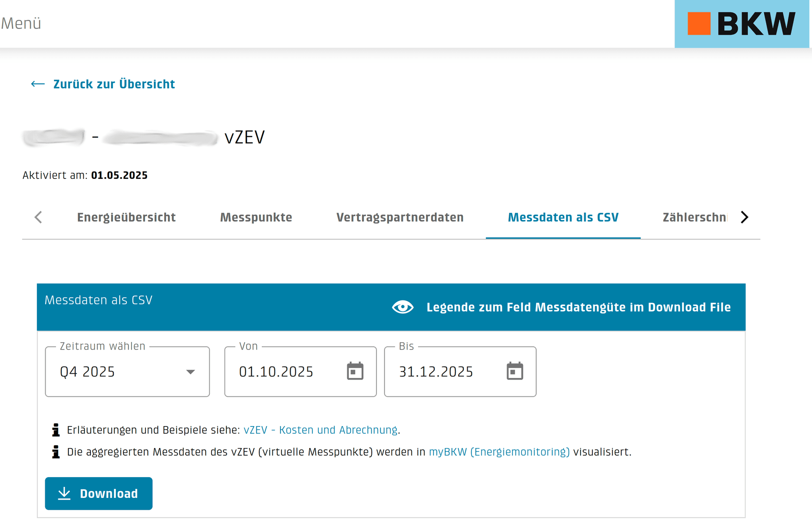The image size is (812, 522).
Task: Click the left arrow beside Zurück zur Übersicht
Action: click(x=38, y=84)
